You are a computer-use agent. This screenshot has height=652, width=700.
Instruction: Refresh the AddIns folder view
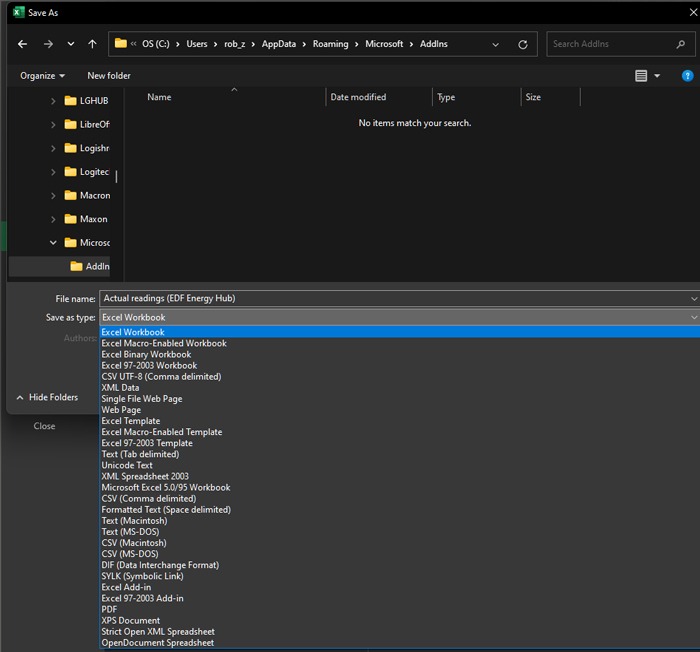522,44
